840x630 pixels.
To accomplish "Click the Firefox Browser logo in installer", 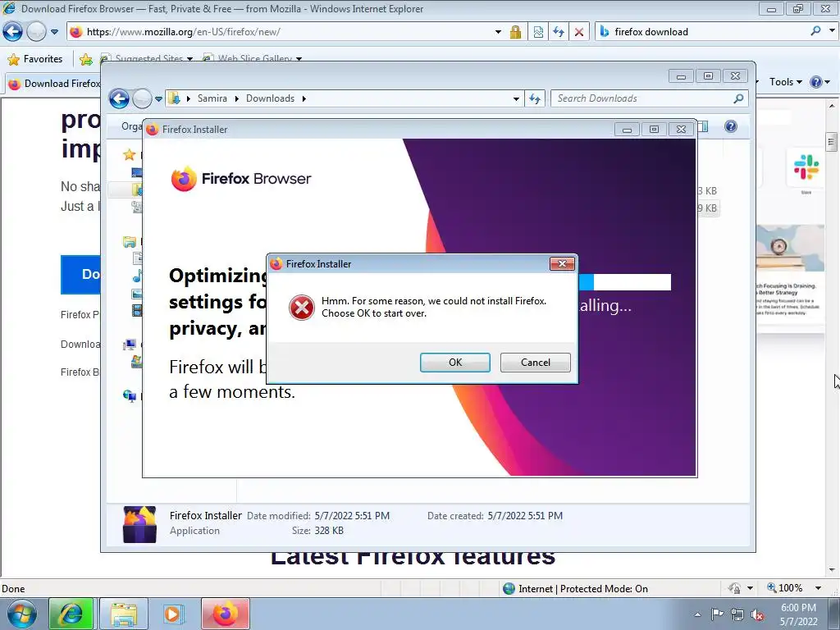I will click(x=241, y=178).
